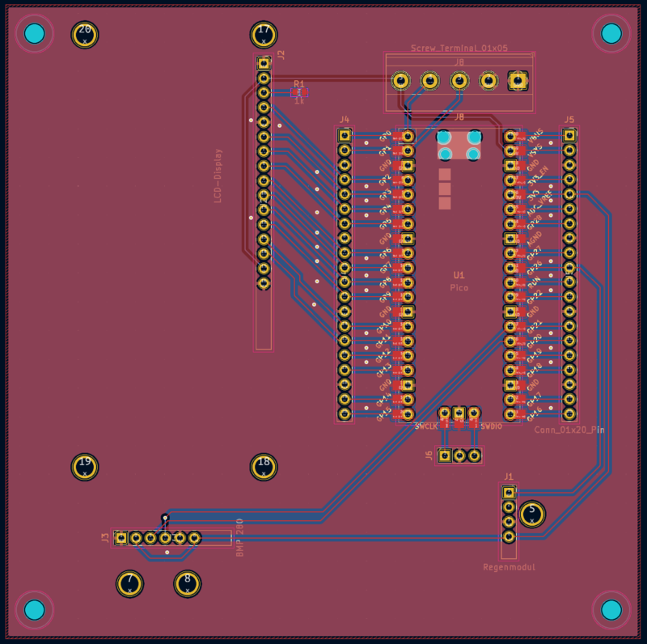Click the R1 1k resistor footprint
This screenshot has width=647, height=644.
299,92
